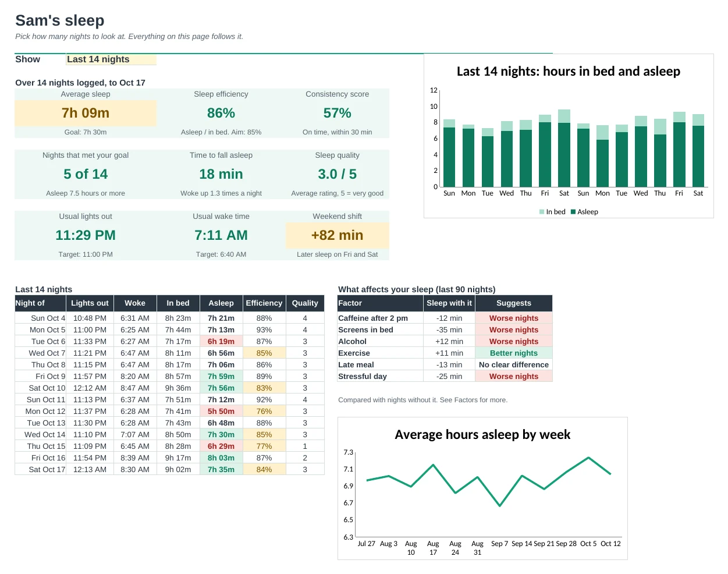The height and width of the screenshot is (574, 728).
Task: Click the 85% efficiency for Wed Oct 7
Action: click(x=264, y=353)
